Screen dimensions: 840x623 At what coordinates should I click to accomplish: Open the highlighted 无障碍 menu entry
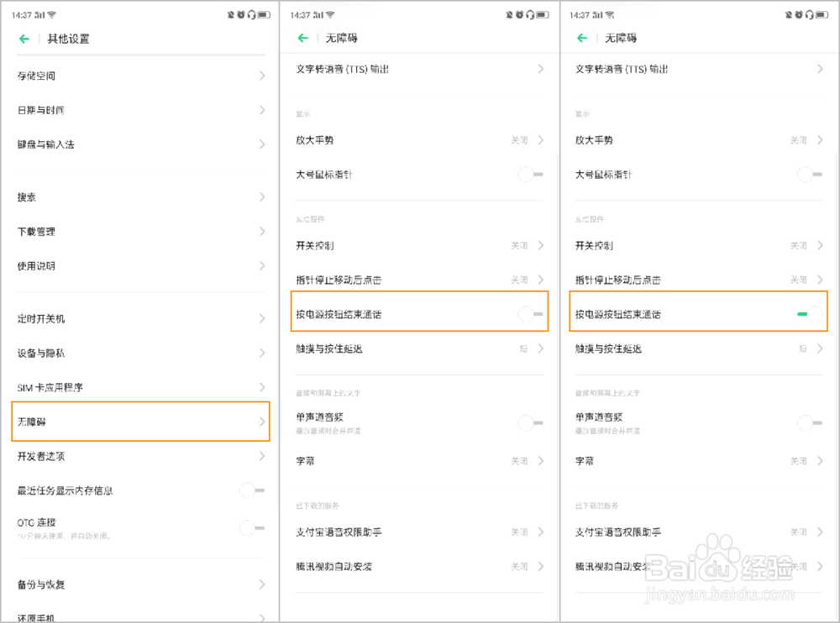tap(140, 421)
